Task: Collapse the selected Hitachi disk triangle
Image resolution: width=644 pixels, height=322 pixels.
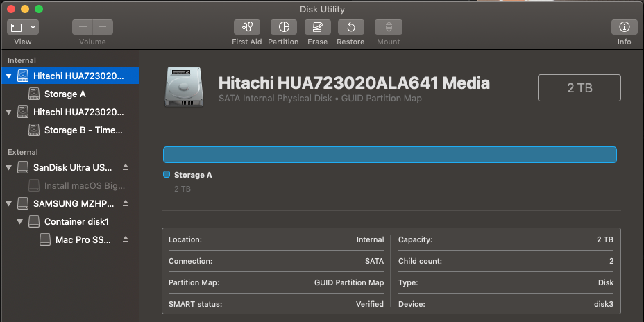Action: point(9,76)
